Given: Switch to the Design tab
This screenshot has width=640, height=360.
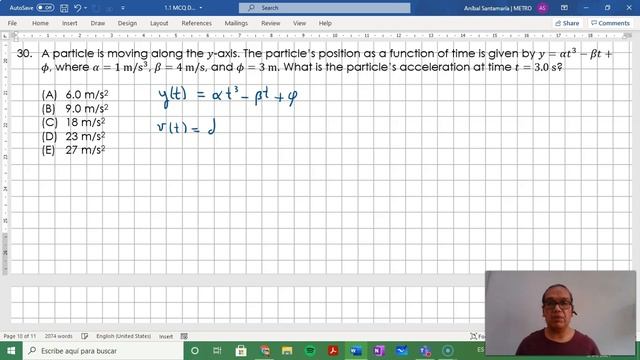Looking at the screenshot, I should click(x=127, y=23).
